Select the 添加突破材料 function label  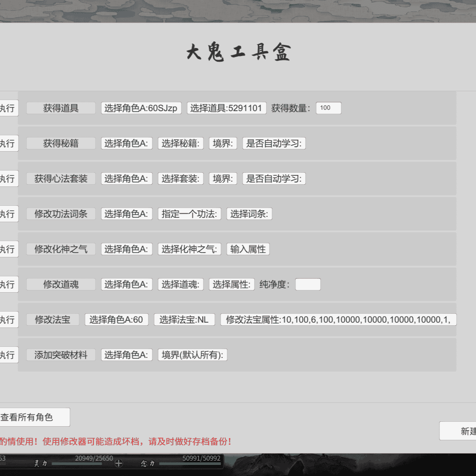point(61,354)
